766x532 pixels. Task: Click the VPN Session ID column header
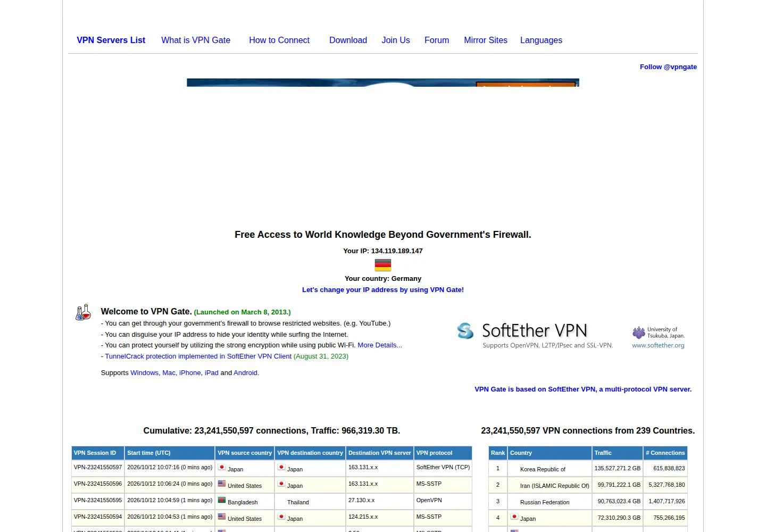tap(98, 453)
